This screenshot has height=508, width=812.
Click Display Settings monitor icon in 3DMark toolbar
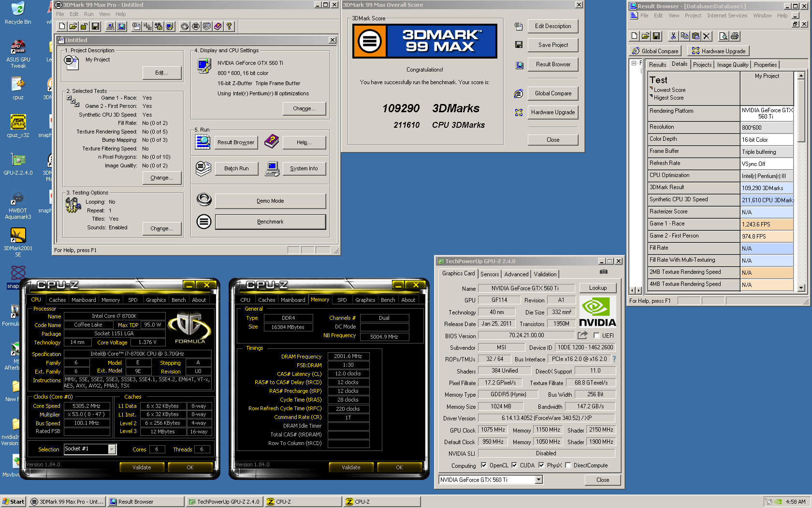[170, 26]
